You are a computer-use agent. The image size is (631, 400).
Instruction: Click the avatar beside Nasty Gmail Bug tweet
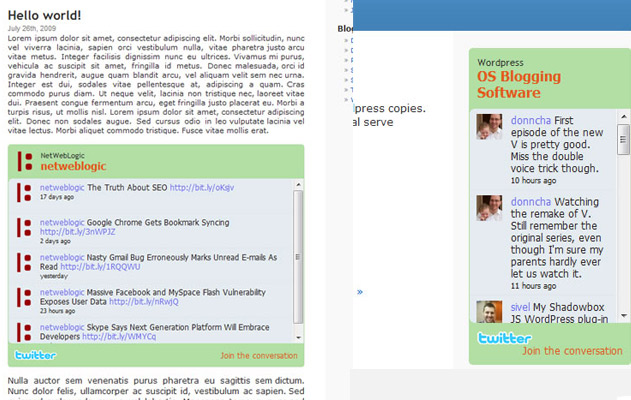[x=24, y=262]
